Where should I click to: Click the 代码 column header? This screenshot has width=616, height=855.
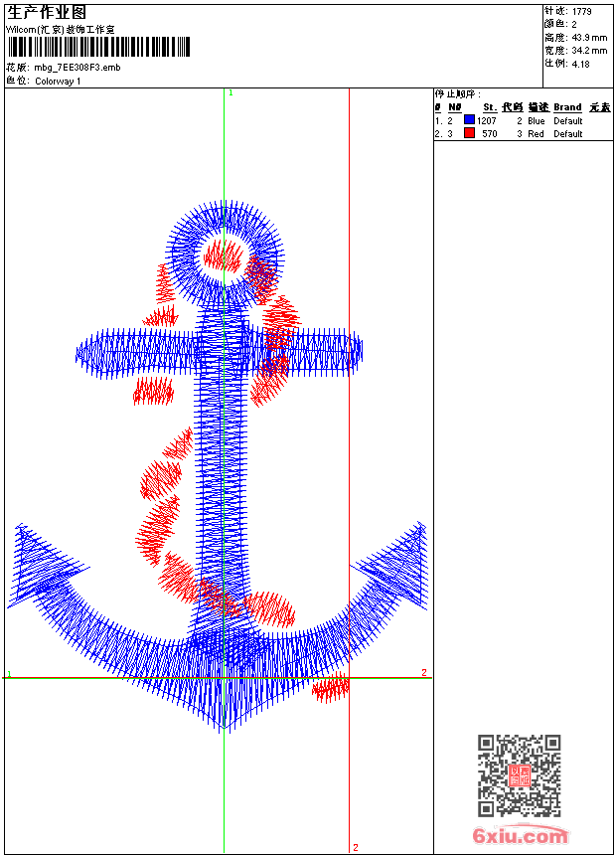tap(513, 107)
